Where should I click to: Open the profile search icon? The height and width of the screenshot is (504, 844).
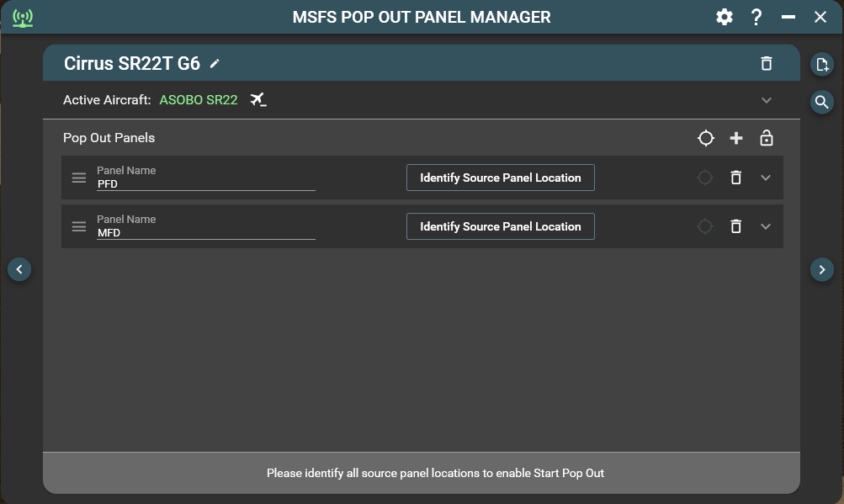coord(821,102)
